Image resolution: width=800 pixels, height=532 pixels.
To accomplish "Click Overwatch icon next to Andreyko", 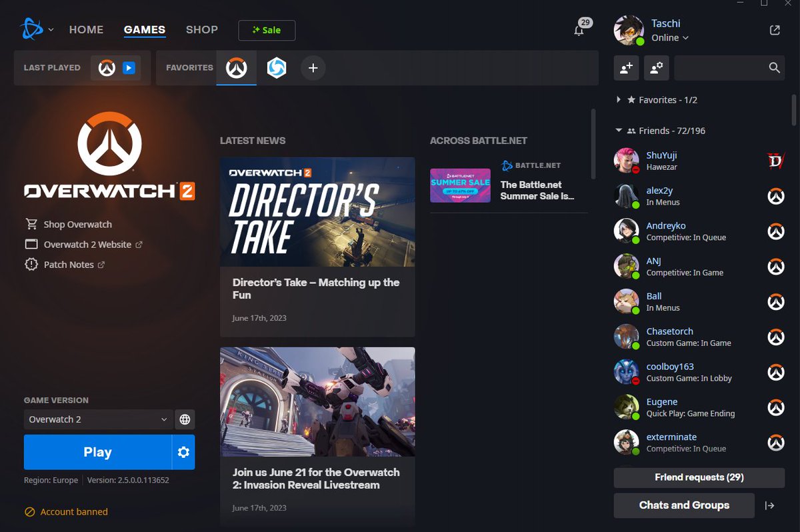I will click(775, 231).
